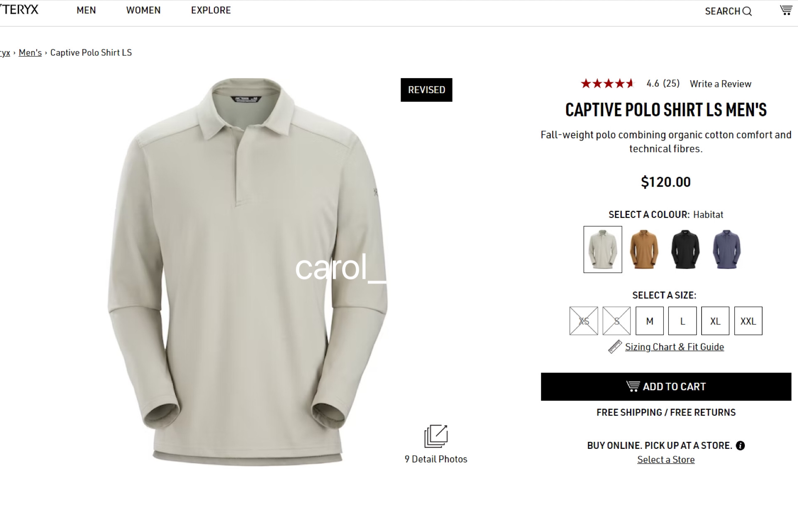
Task: Select size L
Action: click(x=682, y=321)
